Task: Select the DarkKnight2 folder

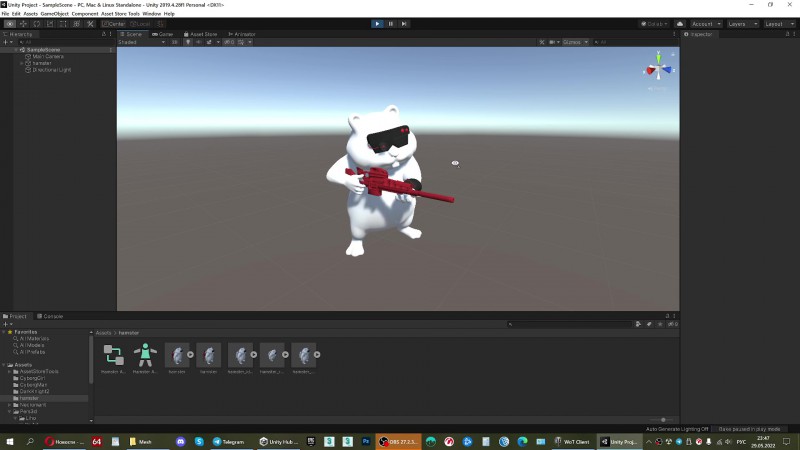Action: click(34, 392)
